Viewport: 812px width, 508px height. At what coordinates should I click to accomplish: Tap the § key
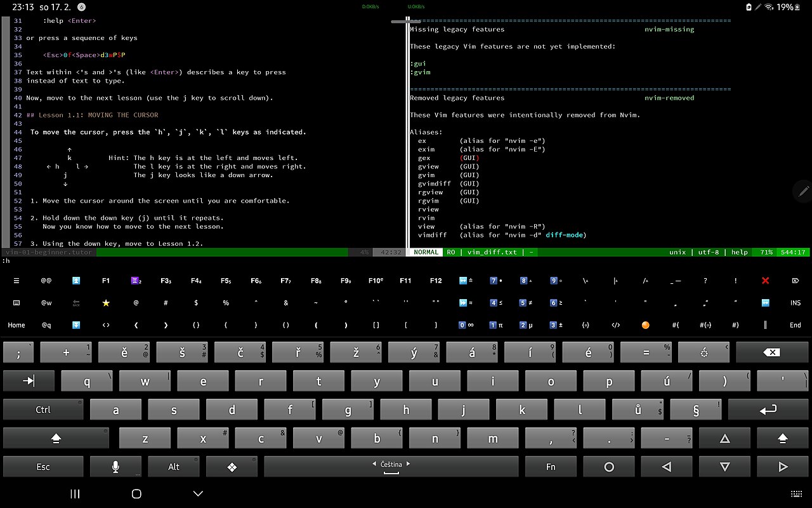(696, 410)
